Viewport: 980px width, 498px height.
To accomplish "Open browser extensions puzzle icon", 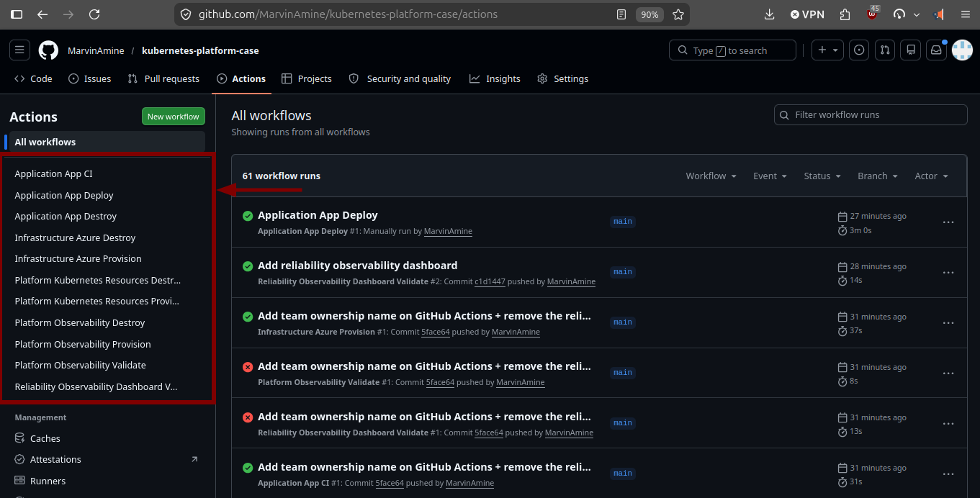I will tap(845, 14).
